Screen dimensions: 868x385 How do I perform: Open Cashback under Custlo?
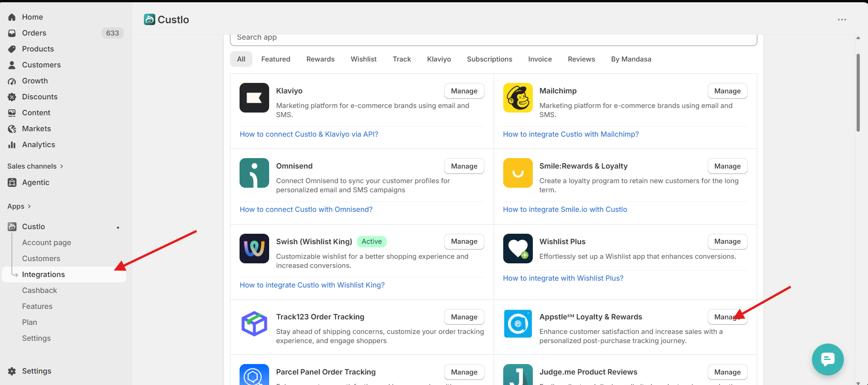[40, 290]
